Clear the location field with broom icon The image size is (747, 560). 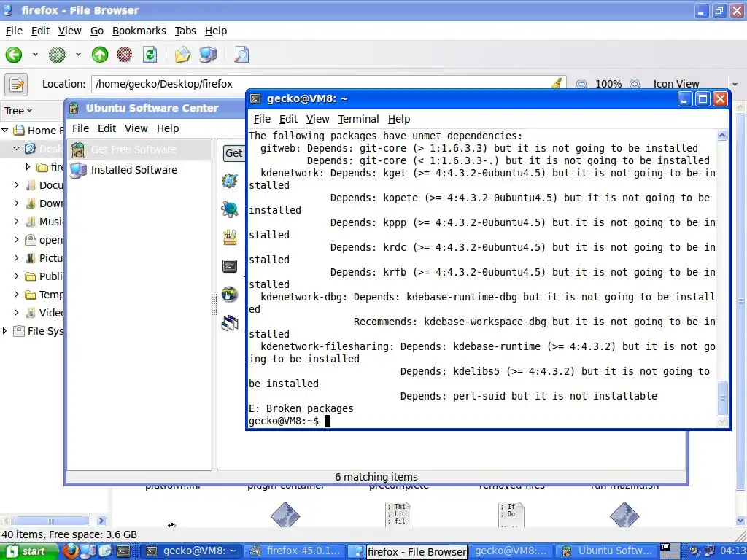(557, 84)
